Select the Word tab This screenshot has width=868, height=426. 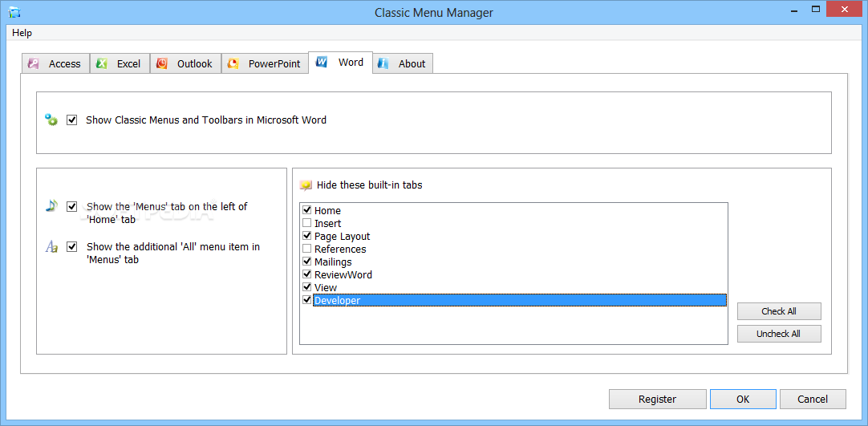point(340,62)
